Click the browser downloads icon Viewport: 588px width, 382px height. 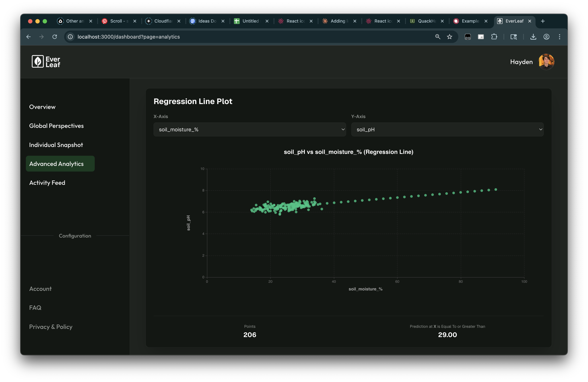(x=533, y=37)
